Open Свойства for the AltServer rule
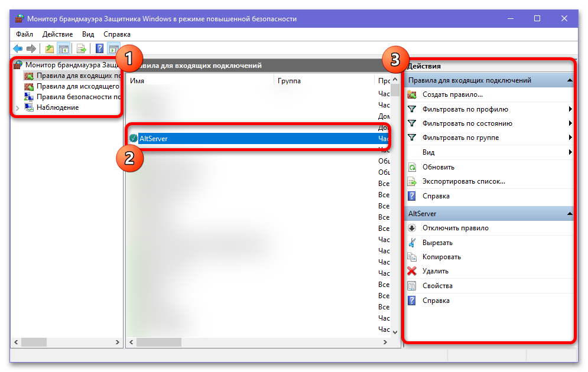 pos(437,286)
